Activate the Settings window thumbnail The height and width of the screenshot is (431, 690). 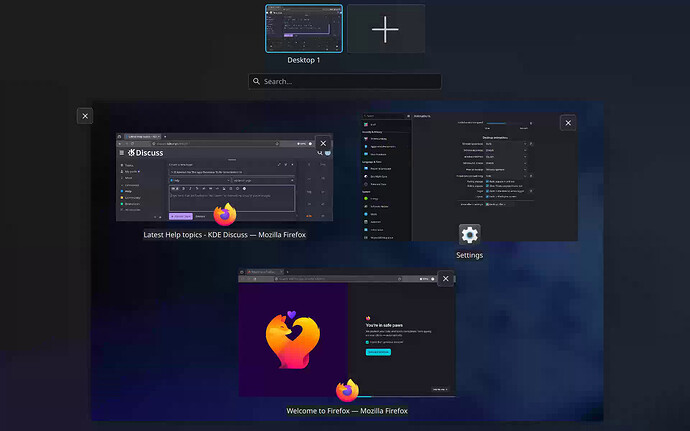click(x=470, y=177)
